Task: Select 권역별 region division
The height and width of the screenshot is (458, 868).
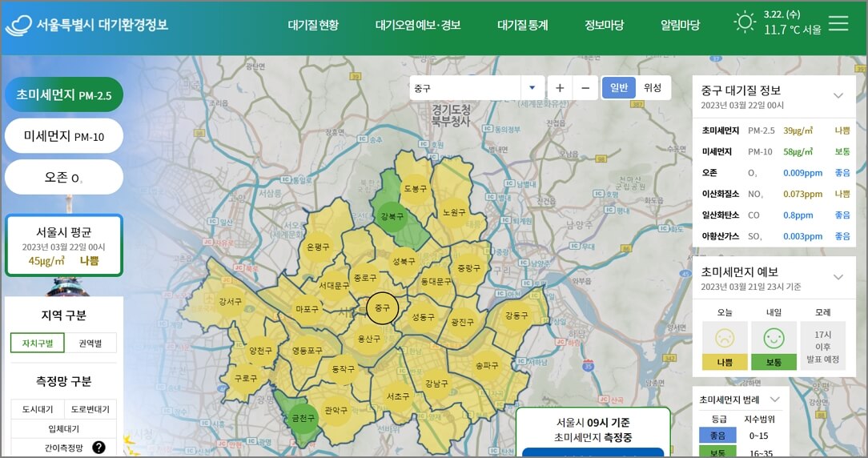Action: (90, 343)
